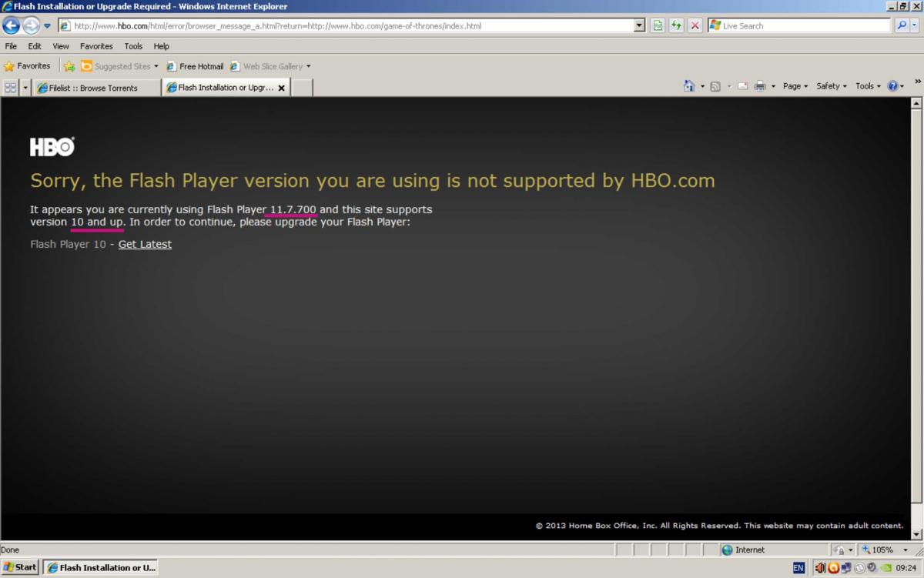Print the page with printer icon
924x578 pixels.
point(760,86)
